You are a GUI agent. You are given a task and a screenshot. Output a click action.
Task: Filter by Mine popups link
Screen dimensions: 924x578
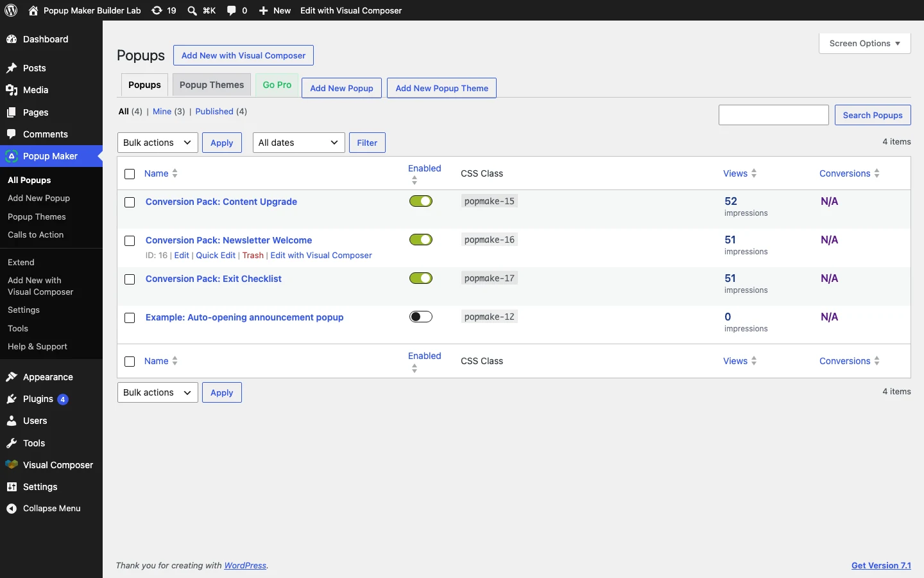pyautogui.click(x=162, y=112)
